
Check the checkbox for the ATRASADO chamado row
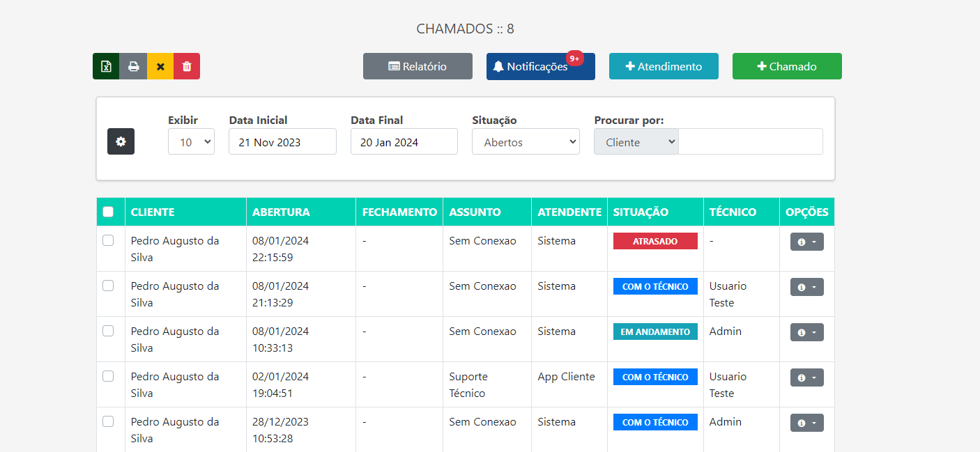point(109,240)
